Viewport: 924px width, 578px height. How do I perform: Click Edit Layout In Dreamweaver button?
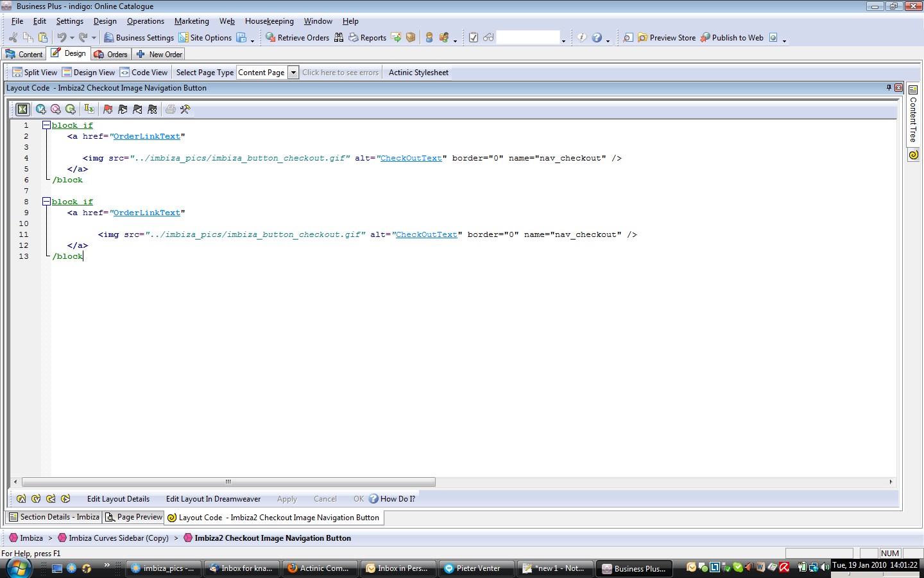coord(213,499)
